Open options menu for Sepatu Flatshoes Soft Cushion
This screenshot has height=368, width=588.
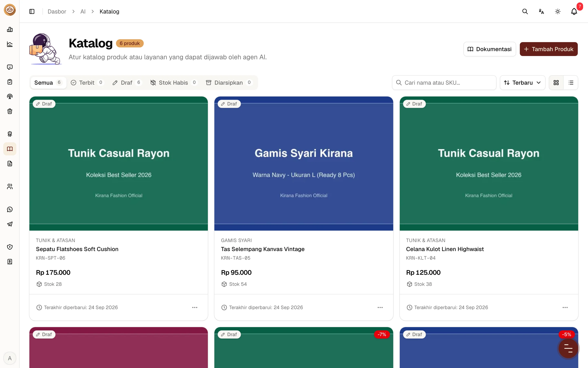(195, 307)
